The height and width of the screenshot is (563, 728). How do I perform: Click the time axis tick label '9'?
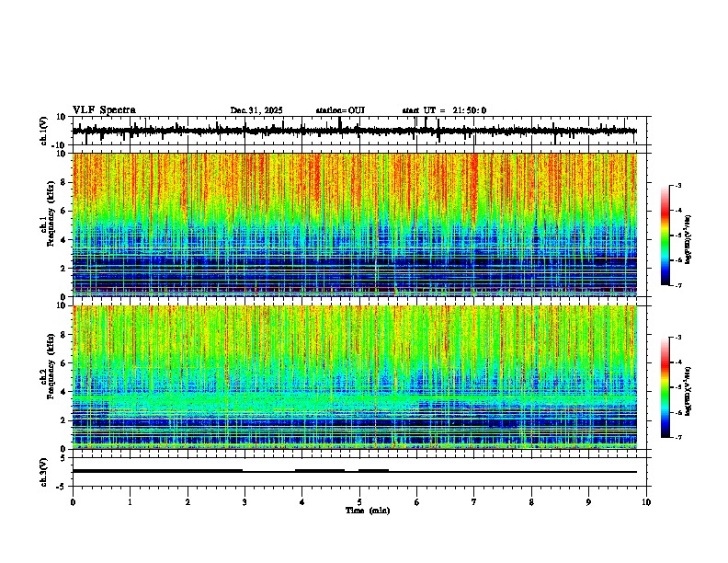(x=588, y=502)
